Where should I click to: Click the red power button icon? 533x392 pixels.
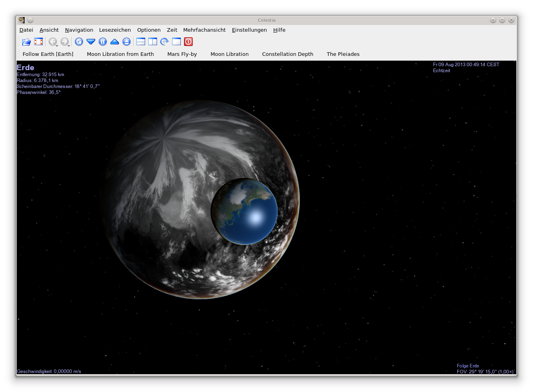(x=188, y=42)
